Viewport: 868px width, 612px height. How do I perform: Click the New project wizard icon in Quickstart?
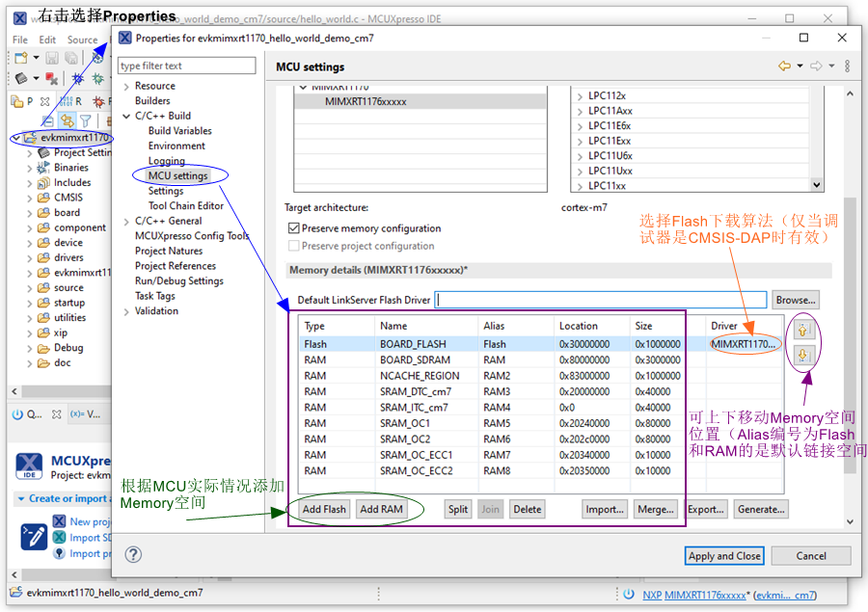pos(59,521)
